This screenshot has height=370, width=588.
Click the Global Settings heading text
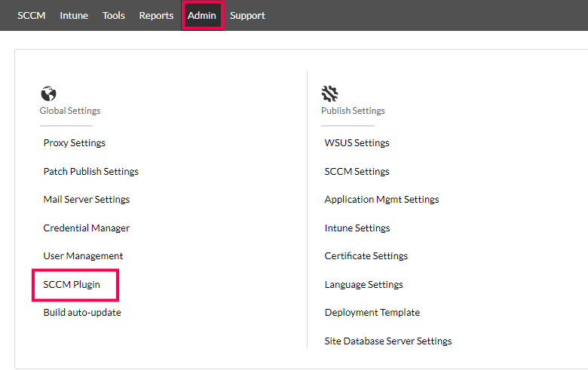(70, 111)
